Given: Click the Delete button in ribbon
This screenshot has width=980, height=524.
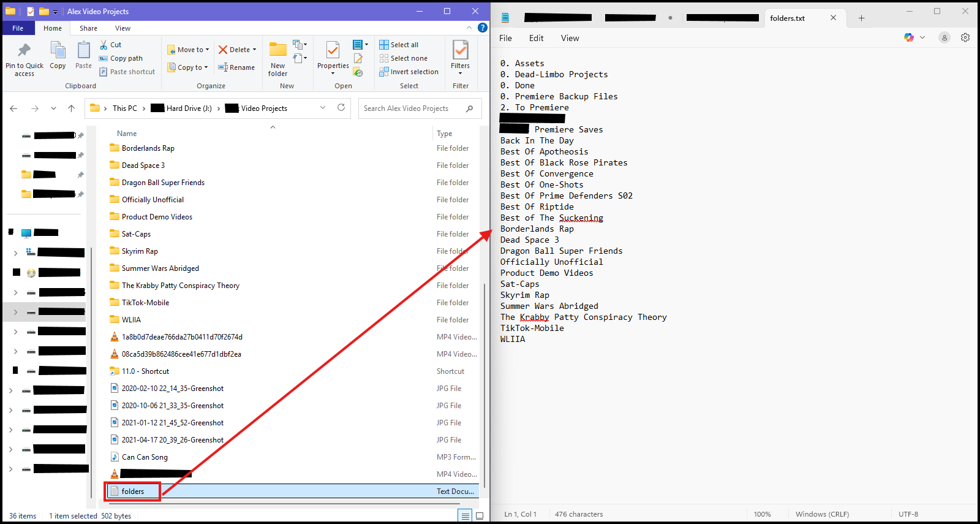Looking at the screenshot, I should (x=238, y=50).
